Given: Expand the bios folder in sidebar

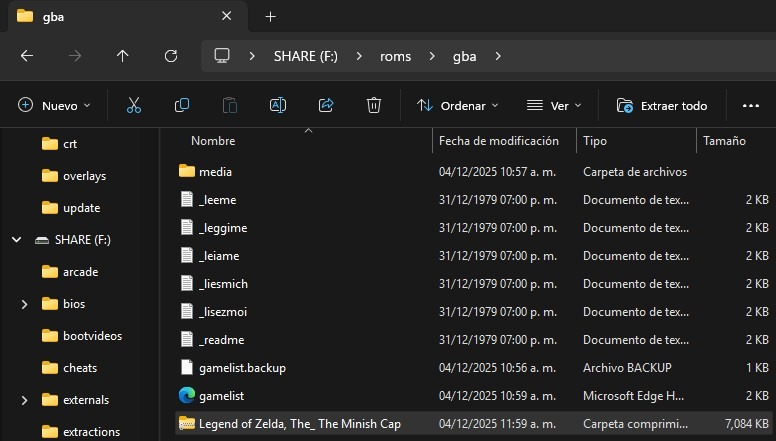Looking at the screenshot, I should 24,304.
